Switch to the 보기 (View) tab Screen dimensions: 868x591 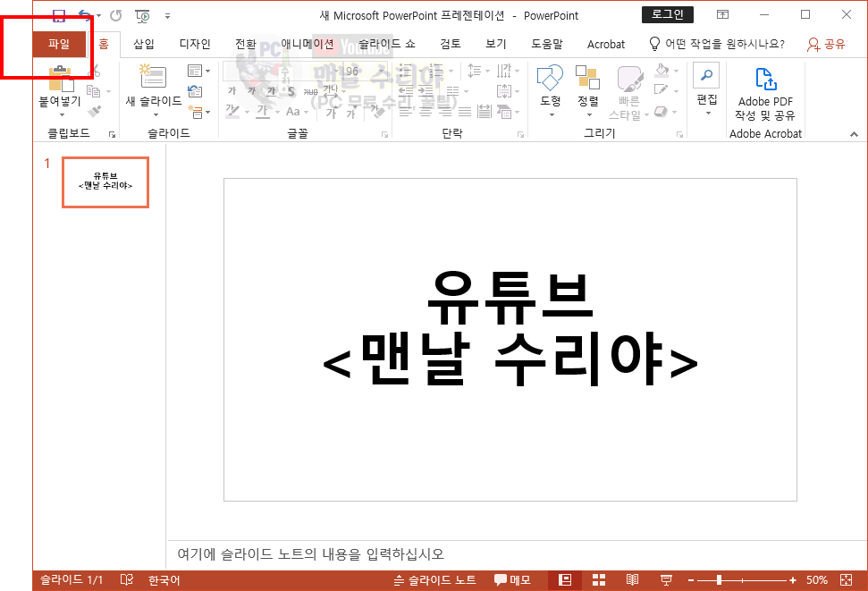pos(496,44)
